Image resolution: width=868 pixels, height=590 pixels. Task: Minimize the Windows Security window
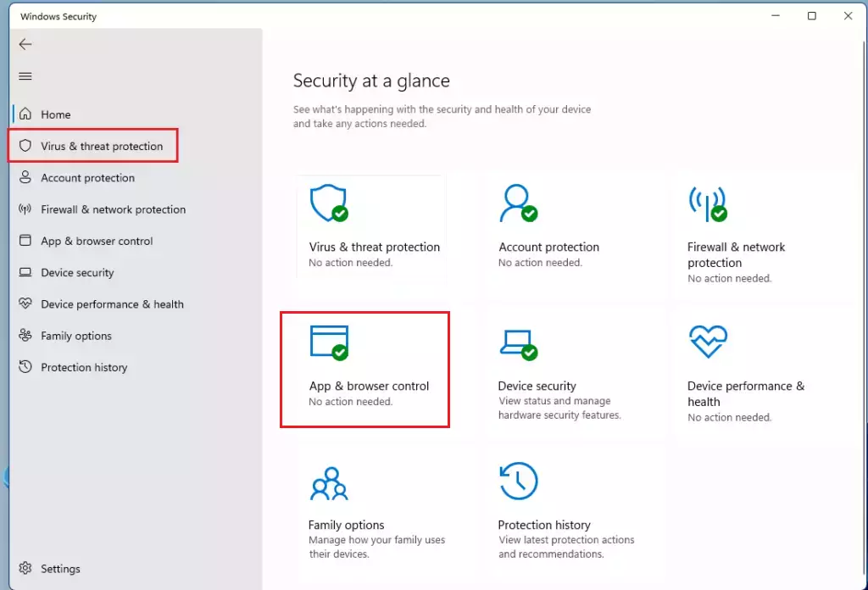click(x=776, y=15)
